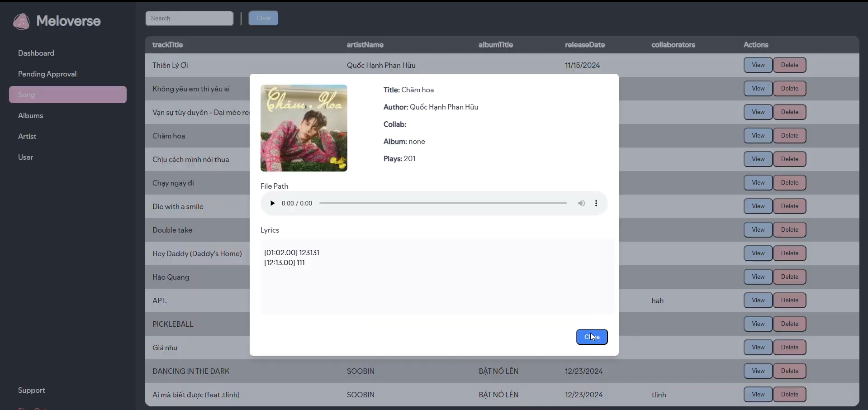Select Albums in the sidebar

pyautogui.click(x=31, y=115)
